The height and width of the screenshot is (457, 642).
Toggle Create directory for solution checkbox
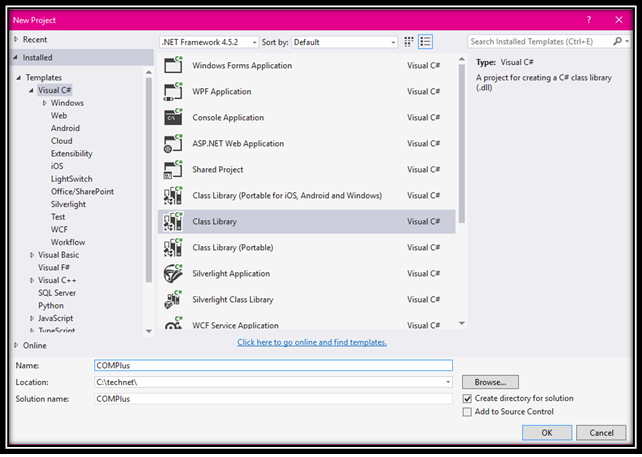pyautogui.click(x=467, y=398)
